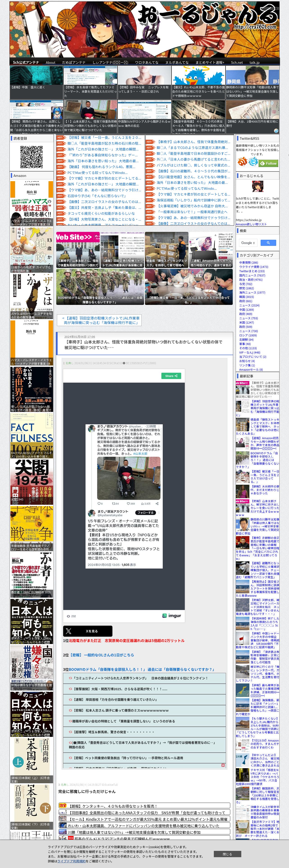Open ranking link 北陸電力がまた訂正
289x868 pixels.
pos(126,641)
